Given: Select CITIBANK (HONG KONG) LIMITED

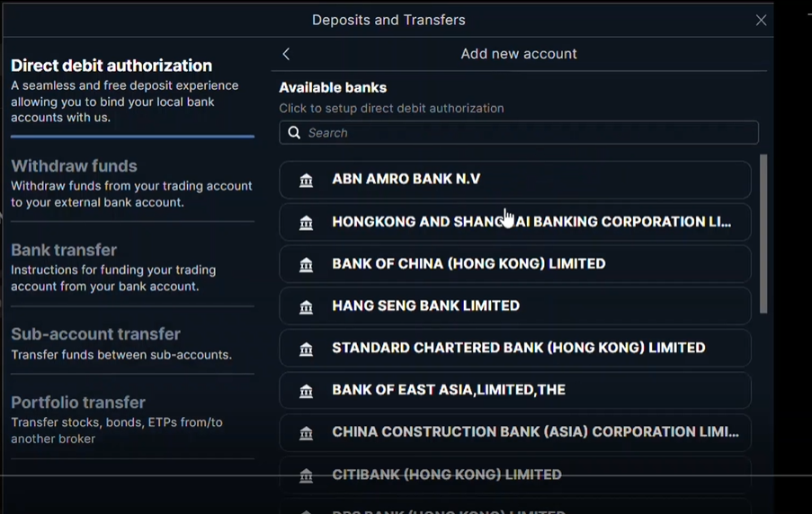Looking at the screenshot, I should pyautogui.click(x=515, y=474).
